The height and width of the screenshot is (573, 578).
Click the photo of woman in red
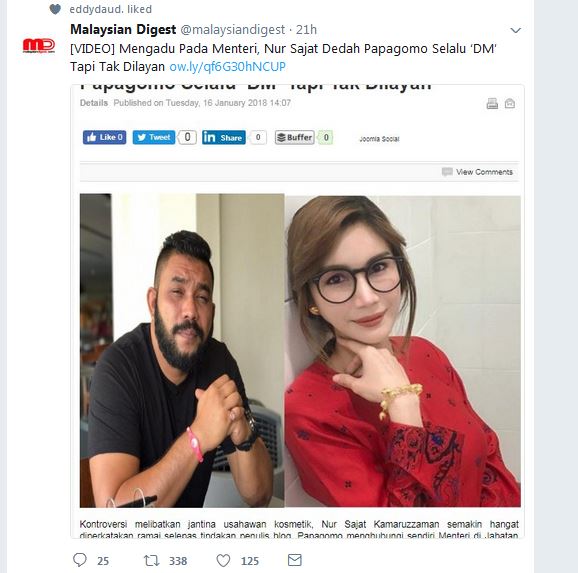point(403,351)
